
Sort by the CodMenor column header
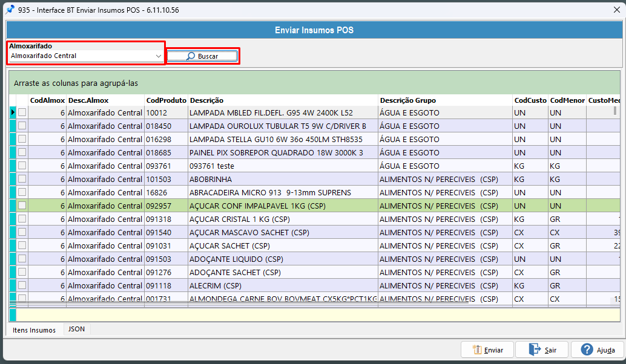point(567,100)
